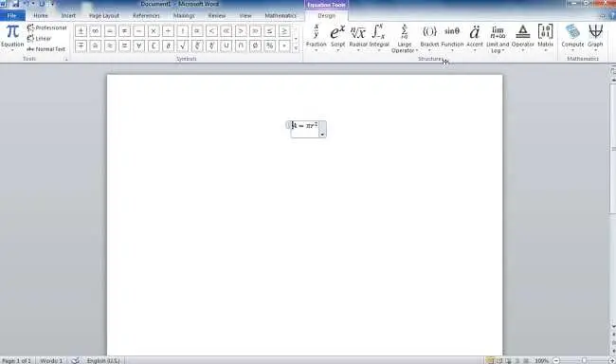Switch to the Review tab
Screen dimensions: 616x364
(216, 16)
